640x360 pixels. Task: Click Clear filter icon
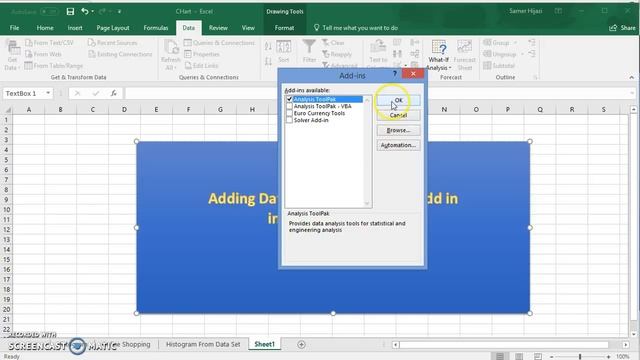[x=326, y=42]
